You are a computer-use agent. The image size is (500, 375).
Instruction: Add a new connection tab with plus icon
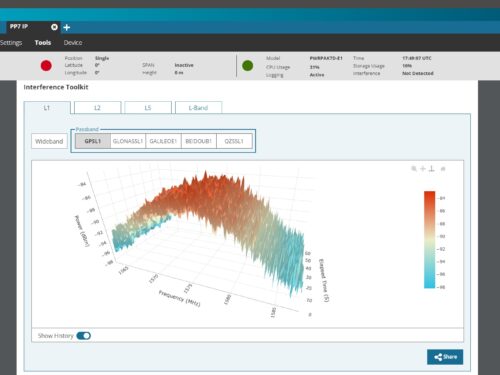[67, 27]
